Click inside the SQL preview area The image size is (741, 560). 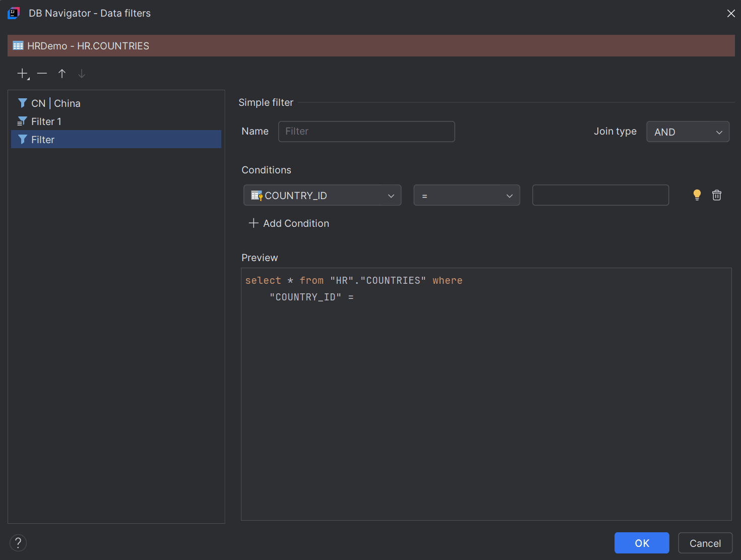[486, 394]
